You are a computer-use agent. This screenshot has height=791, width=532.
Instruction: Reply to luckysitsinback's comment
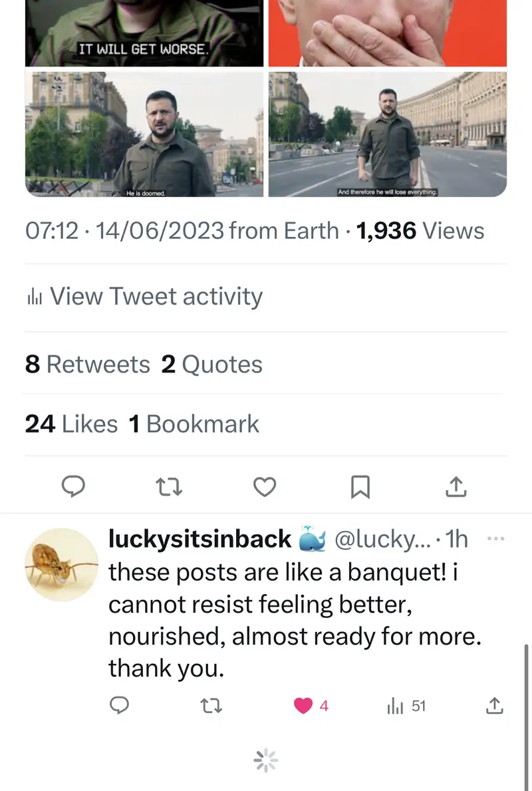(118, 706)
